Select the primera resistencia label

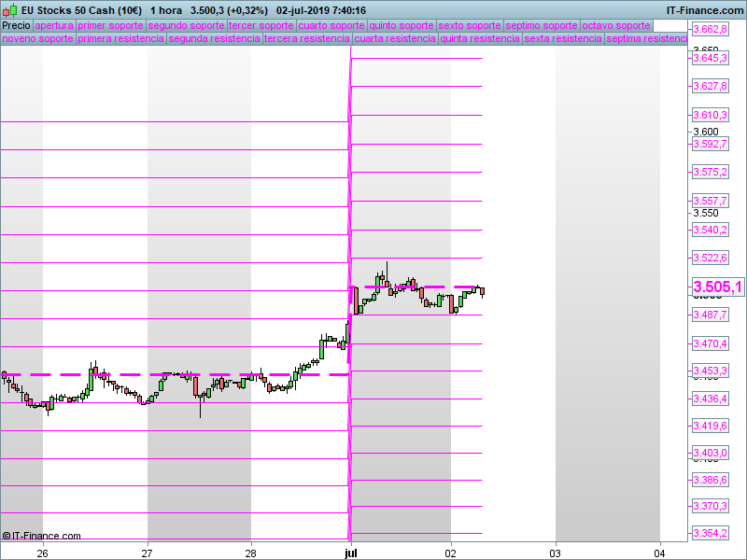pyautogui.click(x=121, y=38)
